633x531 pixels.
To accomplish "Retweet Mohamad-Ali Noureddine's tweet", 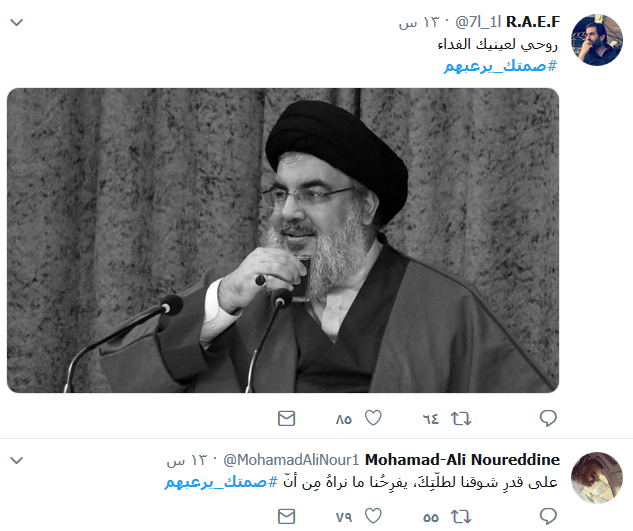I will 461,516.
